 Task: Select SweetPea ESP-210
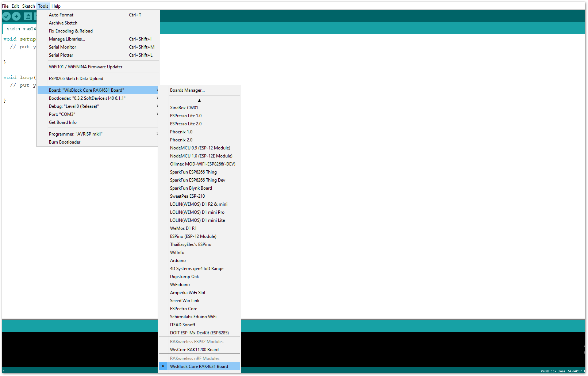point(199,196)
